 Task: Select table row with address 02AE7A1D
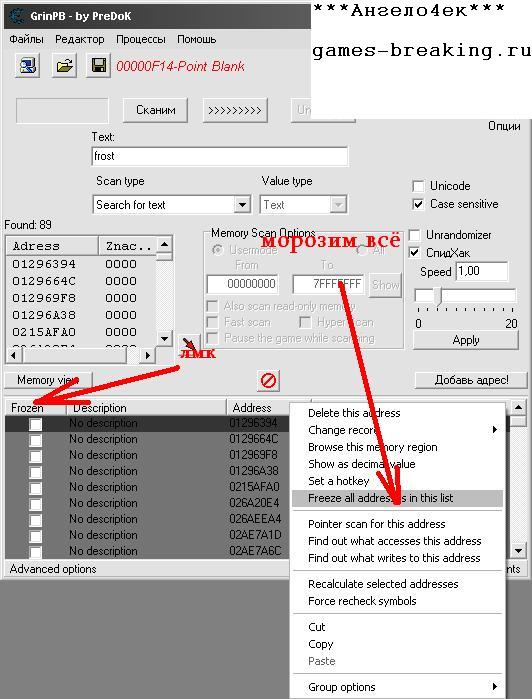(x=147, y=535)
